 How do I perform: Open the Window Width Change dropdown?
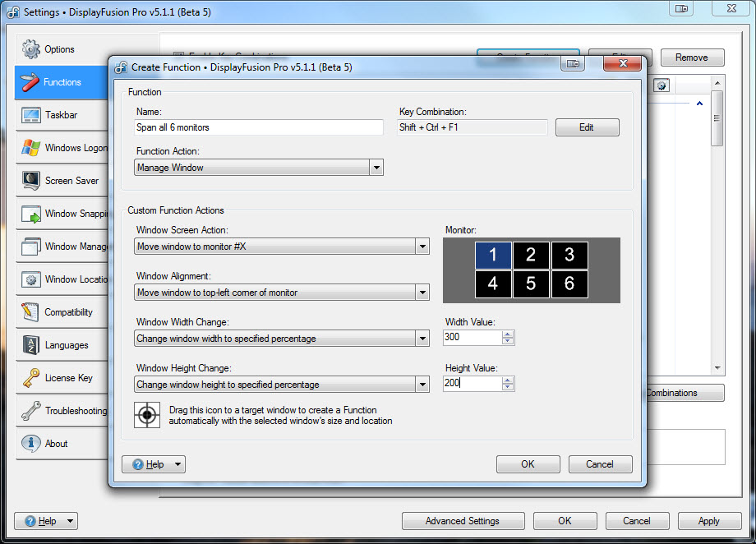[422, 339]
